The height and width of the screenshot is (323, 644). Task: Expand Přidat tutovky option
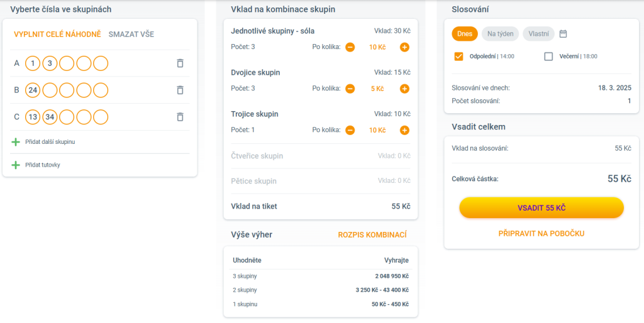click(x=43, y=165)
